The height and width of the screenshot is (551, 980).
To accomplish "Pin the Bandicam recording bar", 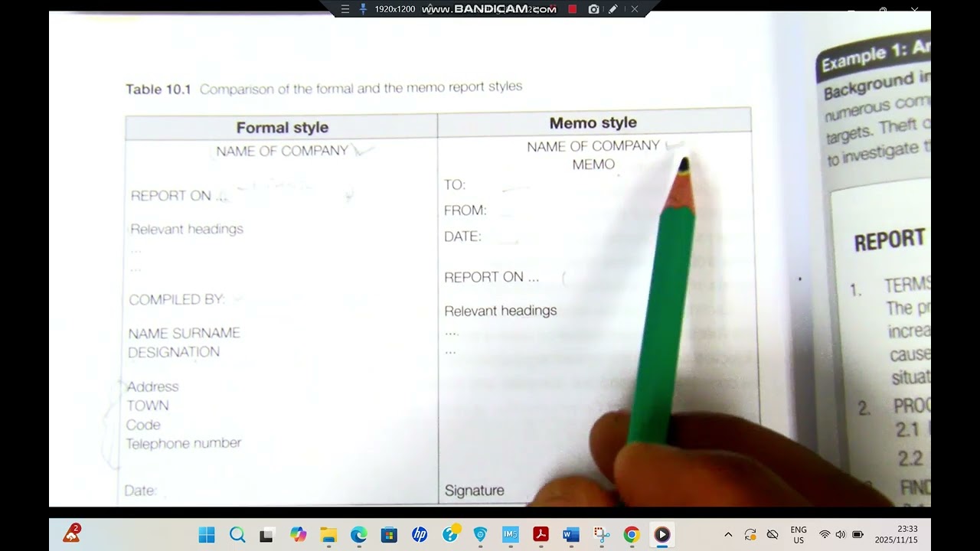I will click(363, 9).
